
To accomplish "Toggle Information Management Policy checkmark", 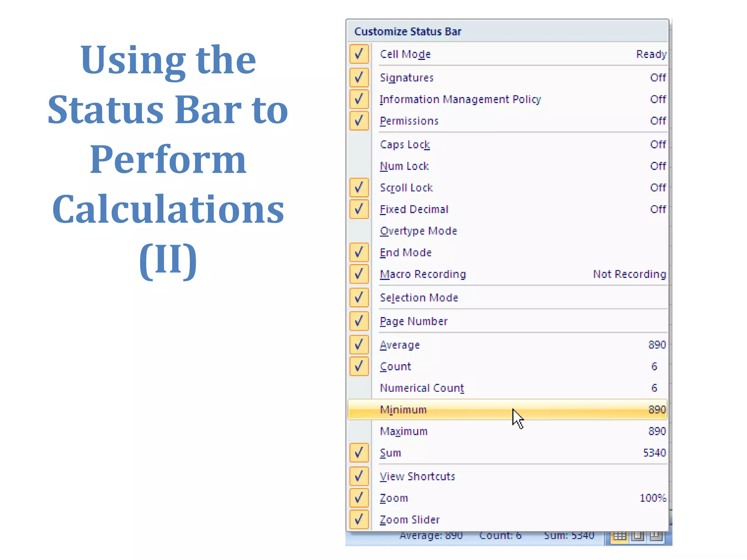I will 359,99.
